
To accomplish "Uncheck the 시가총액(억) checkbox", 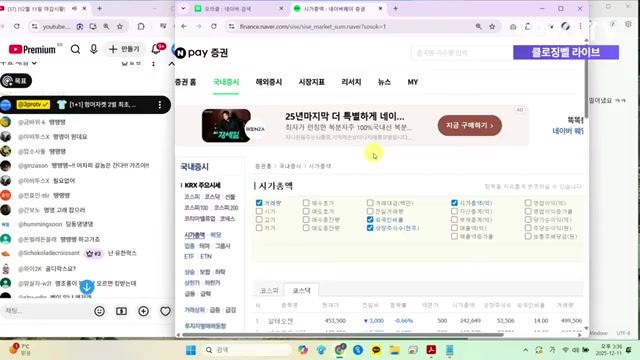I will tap(454, 203).
